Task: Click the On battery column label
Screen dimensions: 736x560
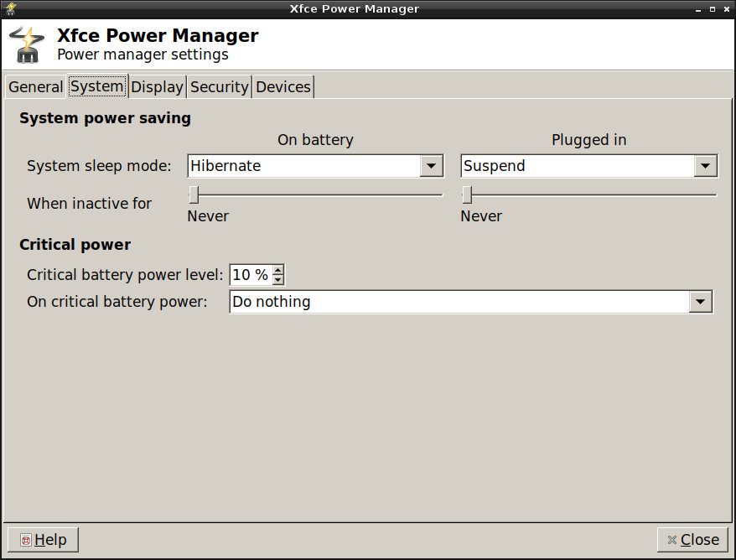Action: click(315, 140)
